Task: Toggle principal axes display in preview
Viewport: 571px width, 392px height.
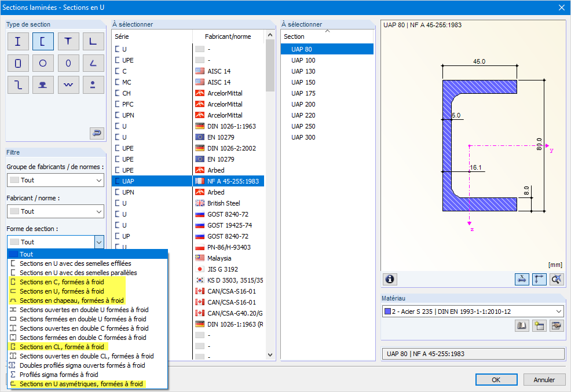Action: coord(539,279)
